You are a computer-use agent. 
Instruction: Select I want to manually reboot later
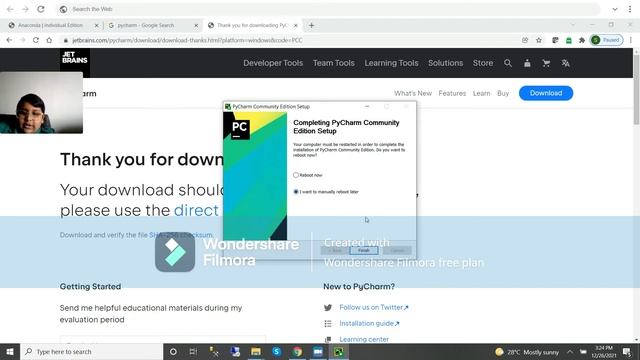[x=296, y=192]
